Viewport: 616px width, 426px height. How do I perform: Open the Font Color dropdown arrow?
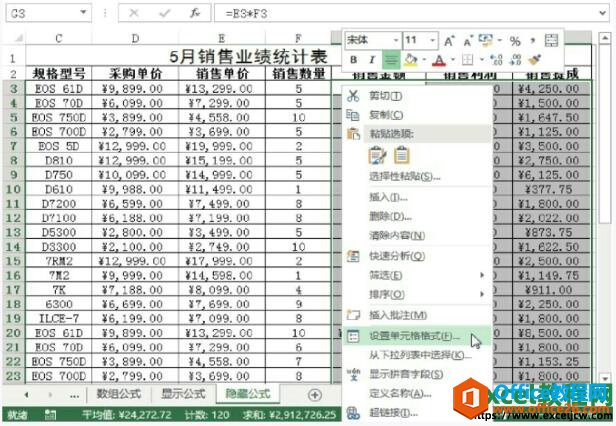tap(453, 60)
